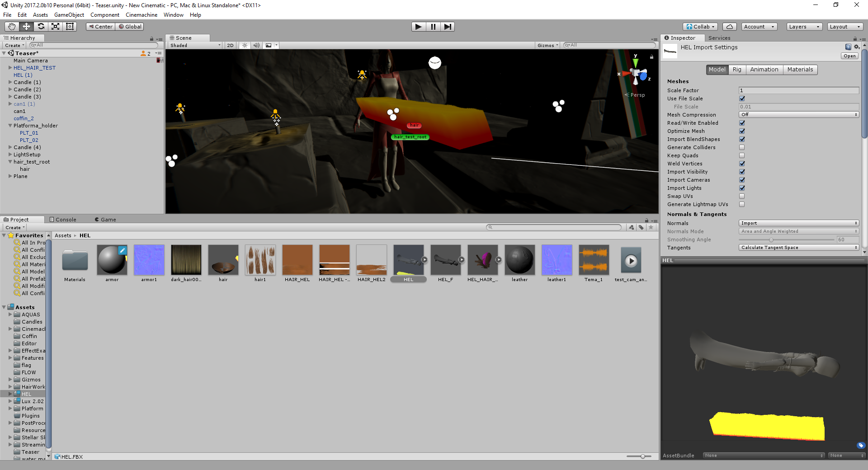This screenshot has height=470, width=868.
Task: Open Tangents dropdown
Action: pos(799,248)
